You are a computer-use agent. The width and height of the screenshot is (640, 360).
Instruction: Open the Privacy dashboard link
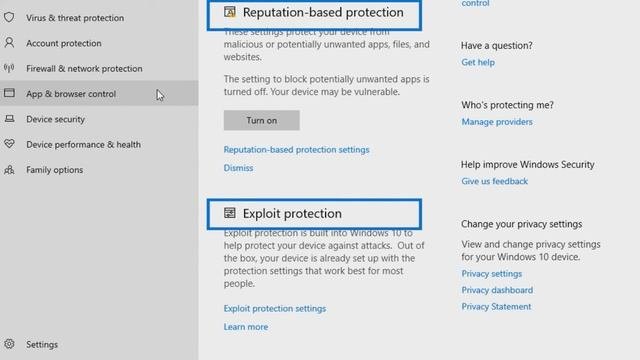click(x=497, y=290)
